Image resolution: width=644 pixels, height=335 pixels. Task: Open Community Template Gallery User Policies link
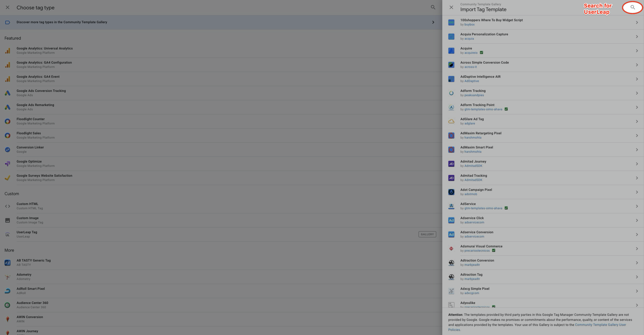click(600, 325)
